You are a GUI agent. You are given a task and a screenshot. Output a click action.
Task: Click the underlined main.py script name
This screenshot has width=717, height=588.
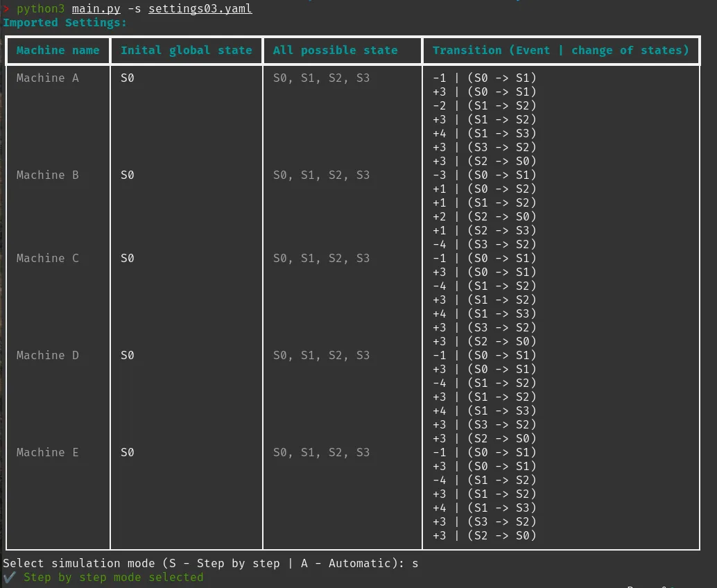pyautogui.click(x=96, y=9)
